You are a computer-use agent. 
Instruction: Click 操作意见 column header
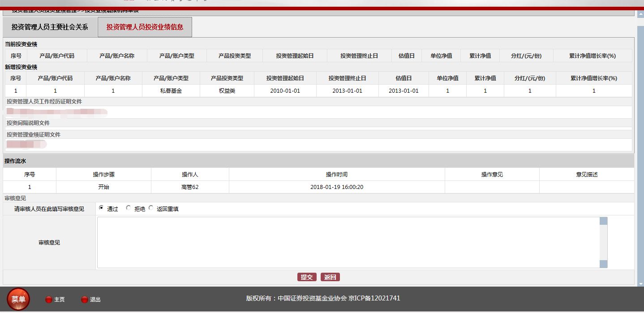(492, 175)
